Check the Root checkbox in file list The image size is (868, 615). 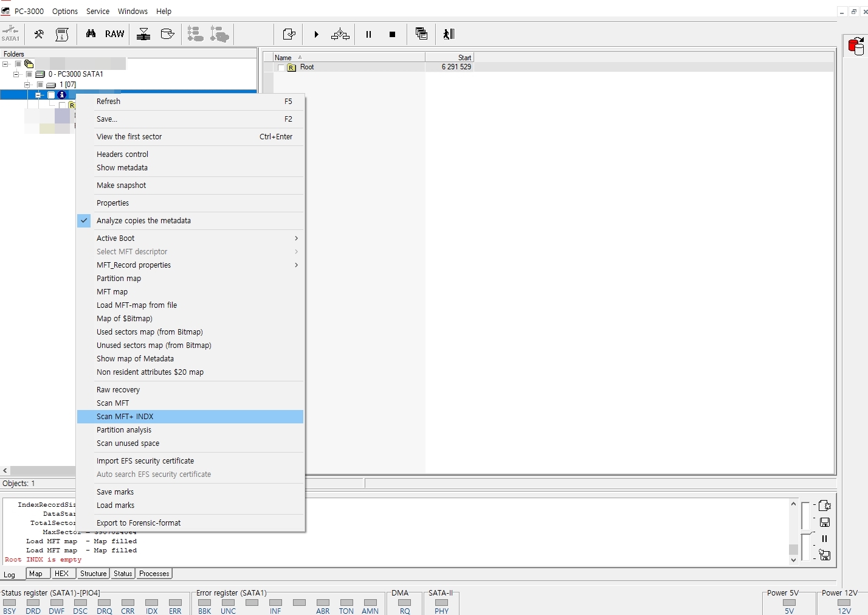coord(281,68)
